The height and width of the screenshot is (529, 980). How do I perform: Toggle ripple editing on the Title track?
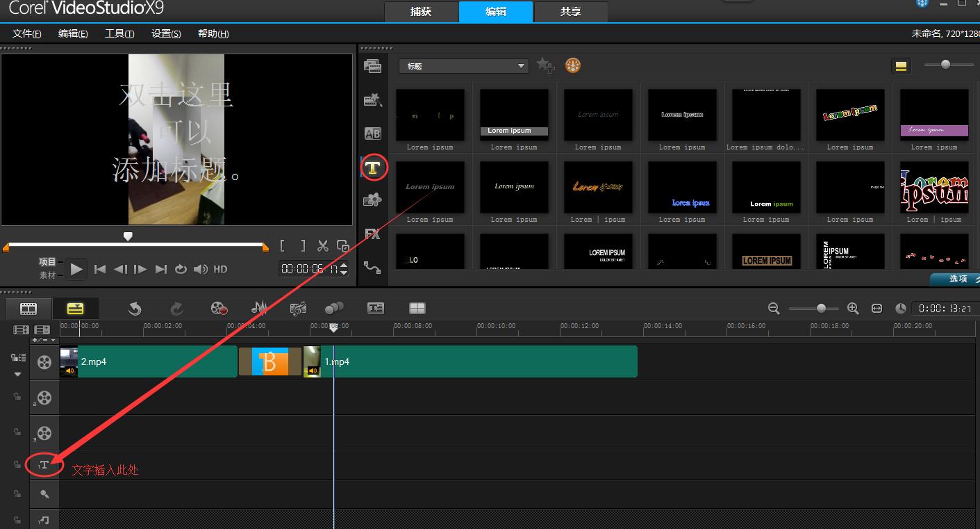tap(17, 464)
